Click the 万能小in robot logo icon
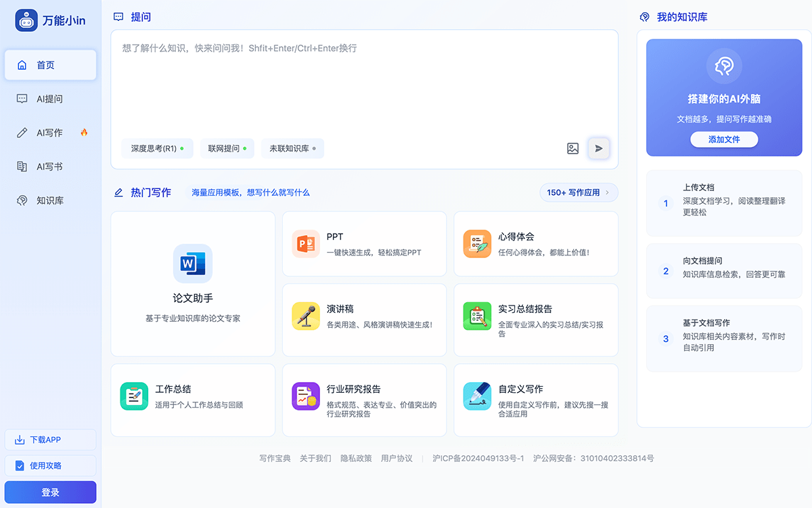Image resolution: width=812 pixels, height=508 pixels. pos(26,20)
